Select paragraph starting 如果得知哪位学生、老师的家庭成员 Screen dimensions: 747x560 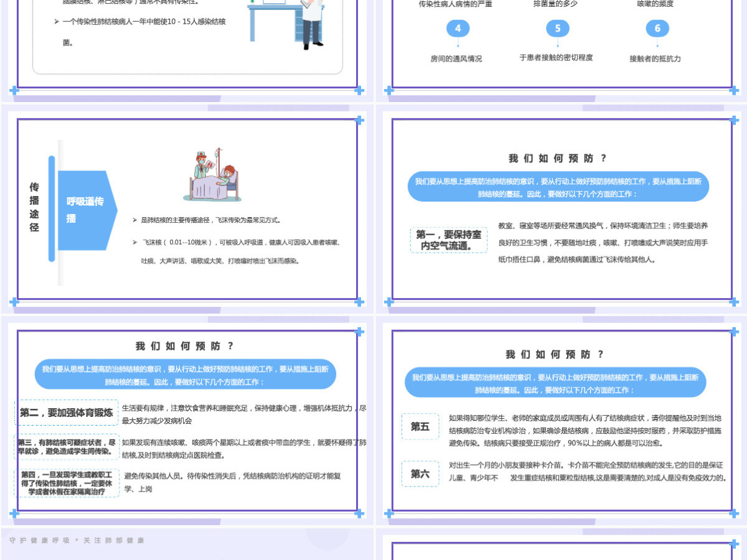[x=585, y=431]
